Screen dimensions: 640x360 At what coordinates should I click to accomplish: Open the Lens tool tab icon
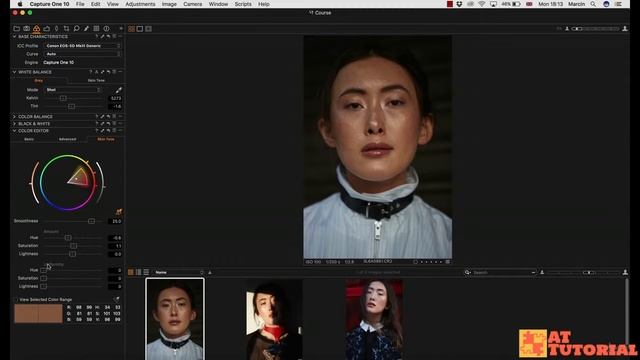click(x=56, y=29)
